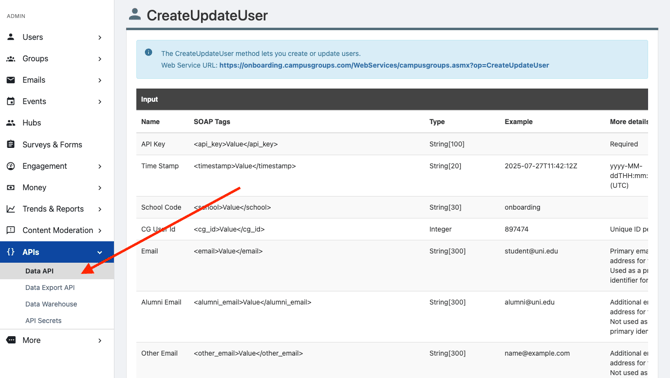Viewport: 670px width, 378px height.
Task: Click the String[100] type cell
Action: tap(447, 144)
